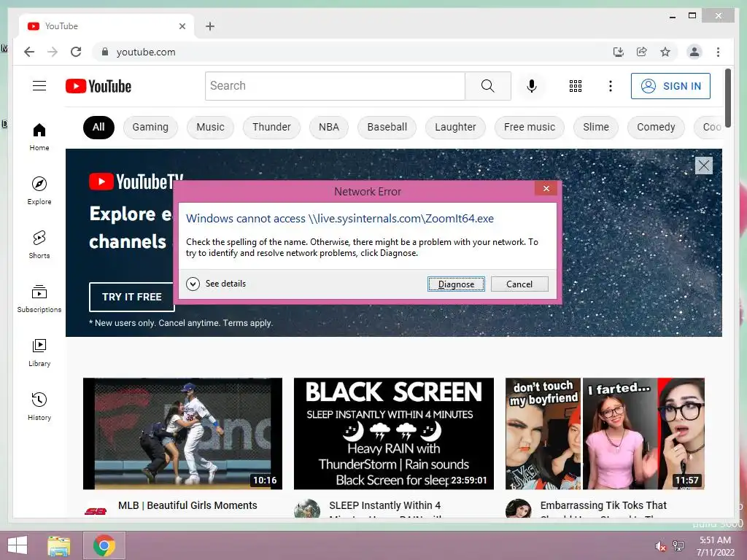
Task: Open YouTube settings three-dot menu
Action: coord(611,86)
